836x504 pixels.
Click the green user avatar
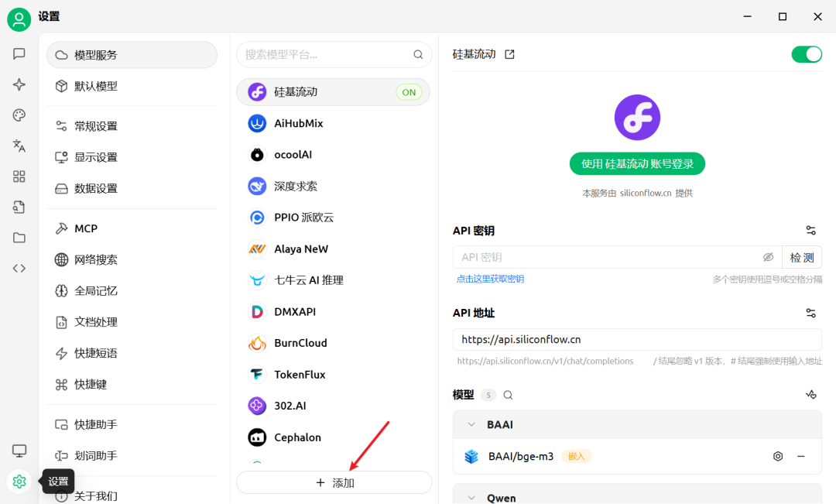point(19,19)
